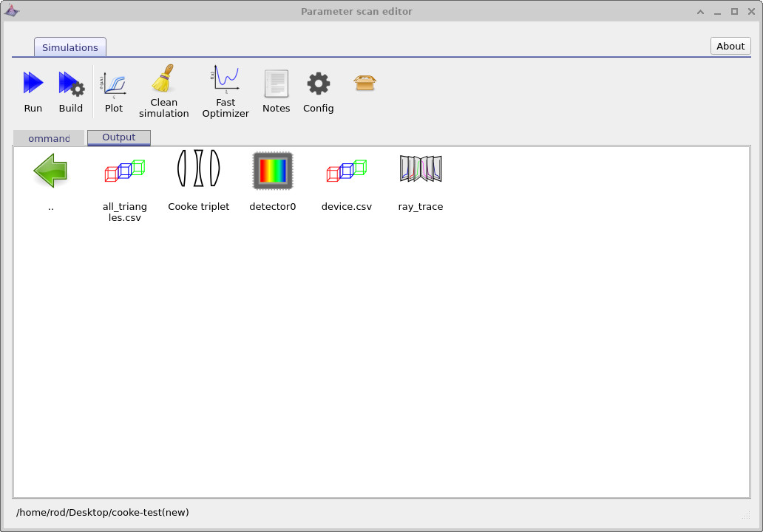Select the all_triangles.csv file
This screenshot has width=763, height=532.
coord(124,170)
